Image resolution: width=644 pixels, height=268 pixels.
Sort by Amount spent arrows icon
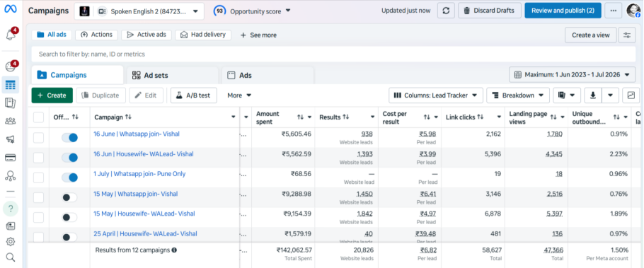point(300,117)
